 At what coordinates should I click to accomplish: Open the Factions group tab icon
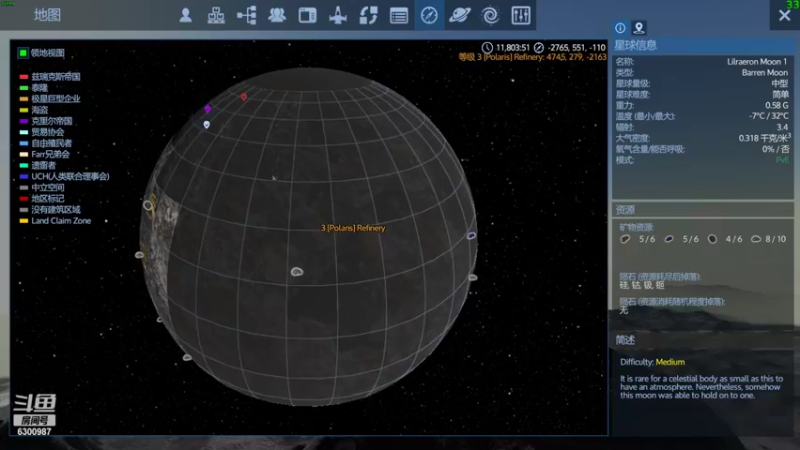(x=277, y=15)
